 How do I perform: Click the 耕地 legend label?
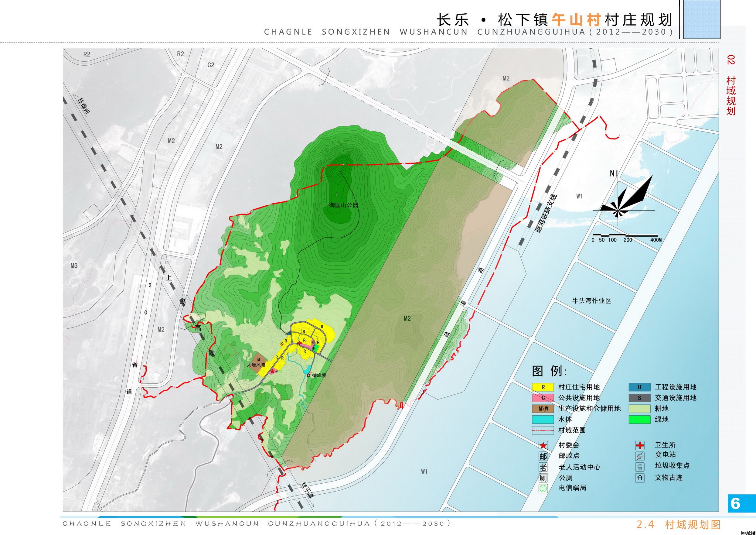pos(662,409)
